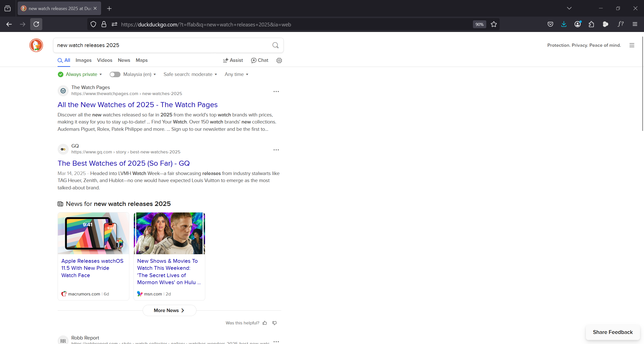Click the thumbs down feedback icon
The image size is (644, 344).
point(274,323)
